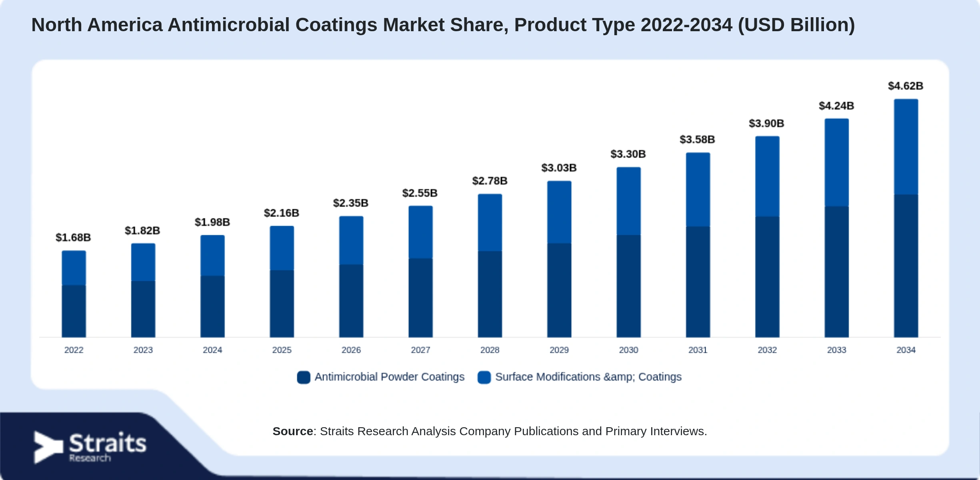Viewport: 980px width, 480px height.
Task: Click the 2024 axis label
Action: [212, 350]
